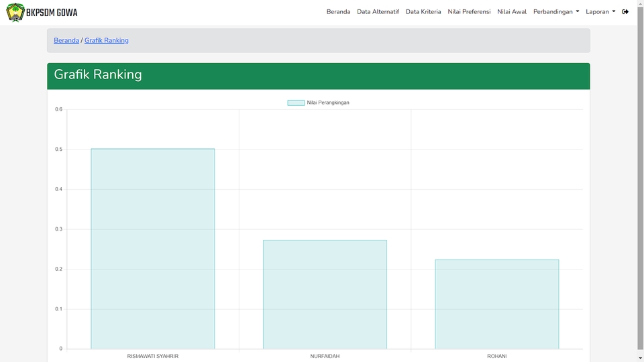
Task: Click the BKPSDM Gowa crest logo
Action: click(x=15, y=12)
